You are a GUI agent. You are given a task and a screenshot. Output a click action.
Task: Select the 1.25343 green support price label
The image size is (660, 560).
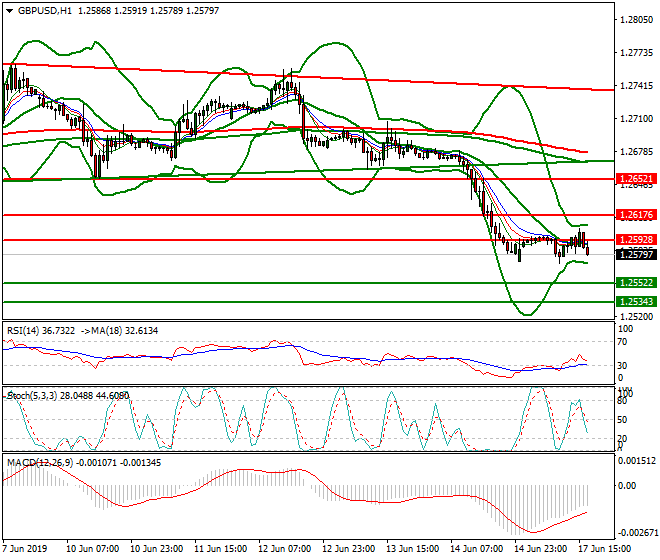[x=636, y=301]
